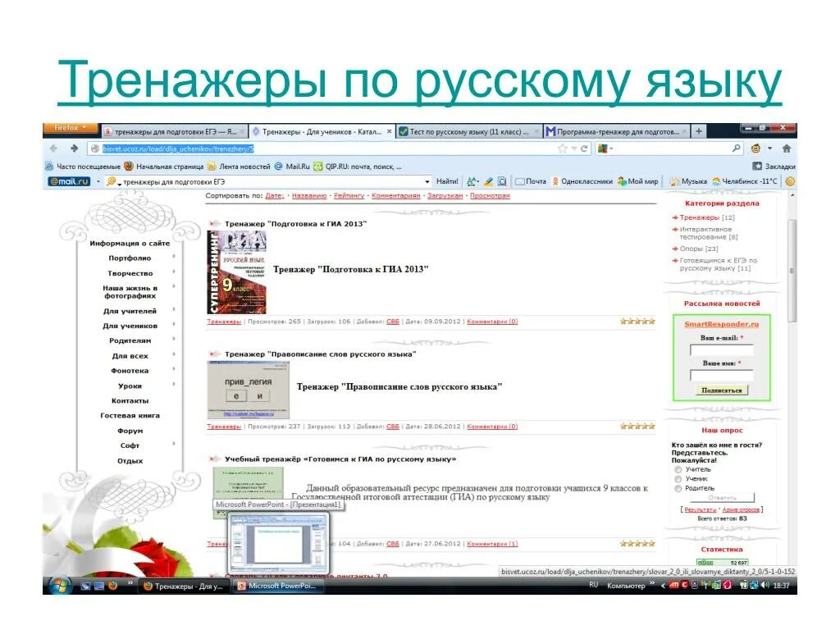Open 'Начальная страница' bookmark
The height and width of the screenshot is (630, 840).
[x=164, y=167]
